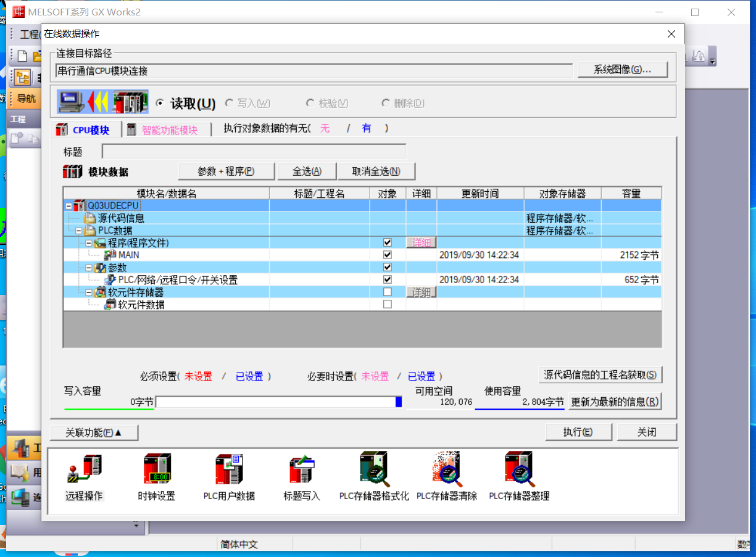This screenshot has height=557, width=756.
Task: Open PLC memory arrange (PLC存储器整理) icon
Action: coord(520,470)
